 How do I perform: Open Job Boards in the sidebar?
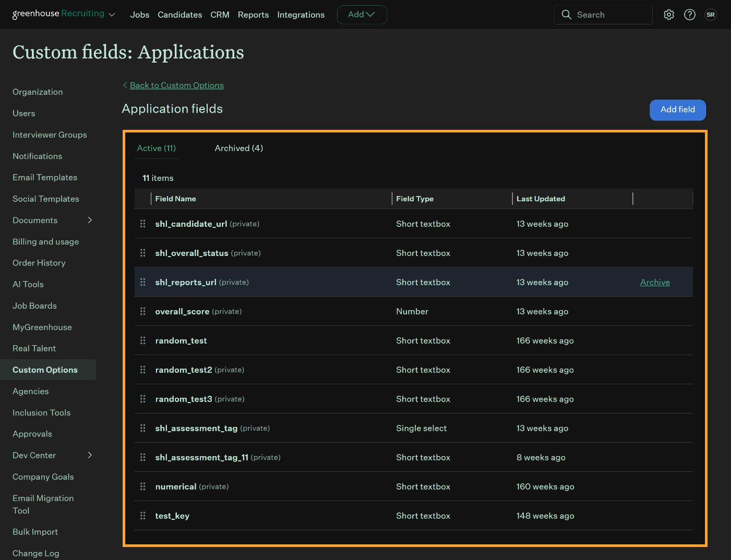(x=34, y=306)
